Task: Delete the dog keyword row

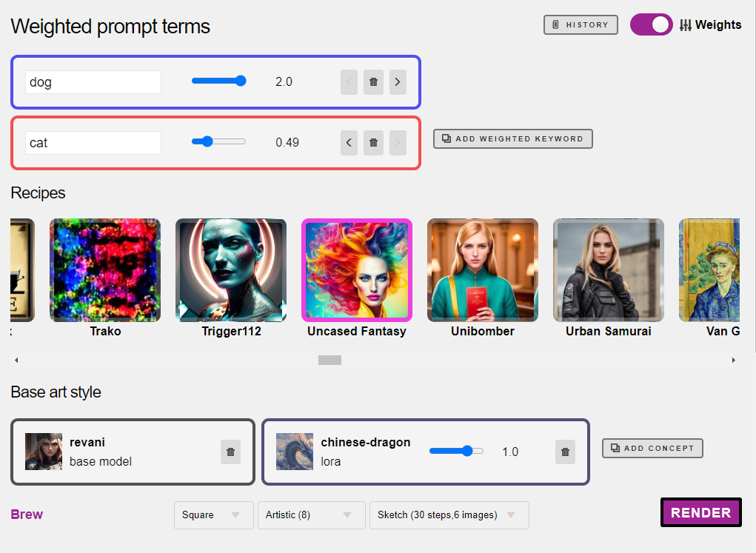Action: 373,82
